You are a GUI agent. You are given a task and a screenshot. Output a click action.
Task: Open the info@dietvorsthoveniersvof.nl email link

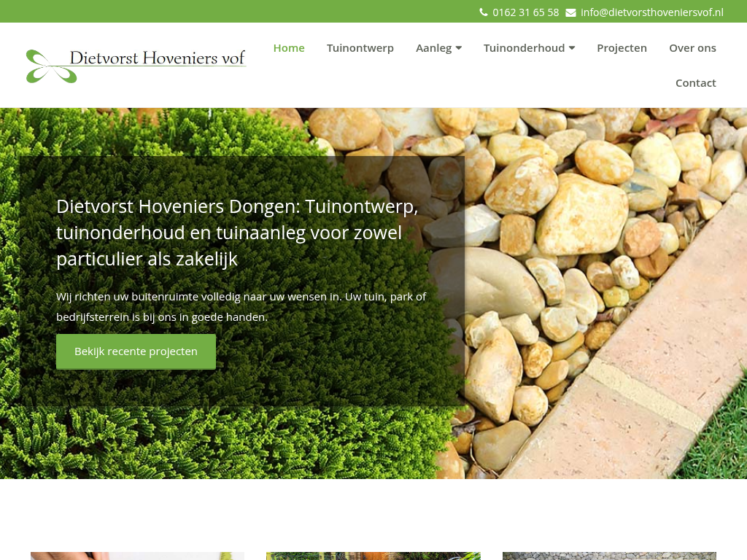[651, 12]
